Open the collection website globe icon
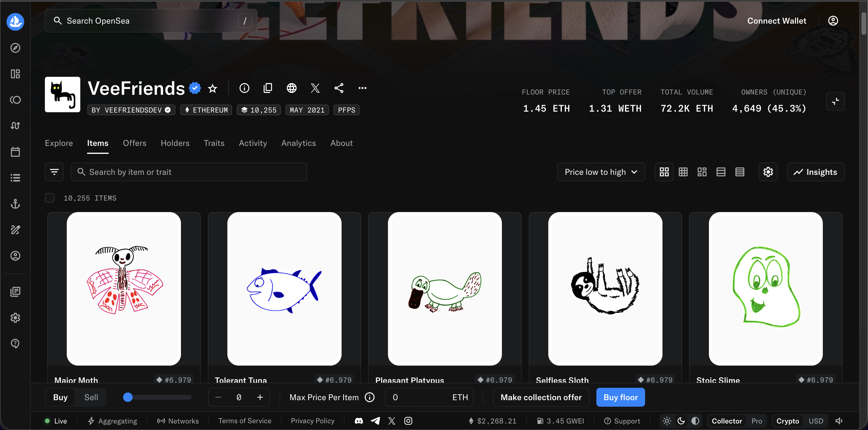Image resolution: width=868 pixels, height=430 pixels. tap(291, 88)
